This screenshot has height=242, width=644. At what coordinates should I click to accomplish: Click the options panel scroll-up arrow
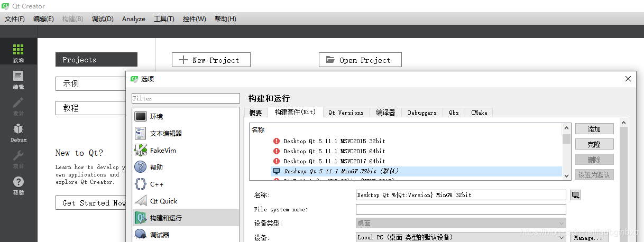point(623,123)
